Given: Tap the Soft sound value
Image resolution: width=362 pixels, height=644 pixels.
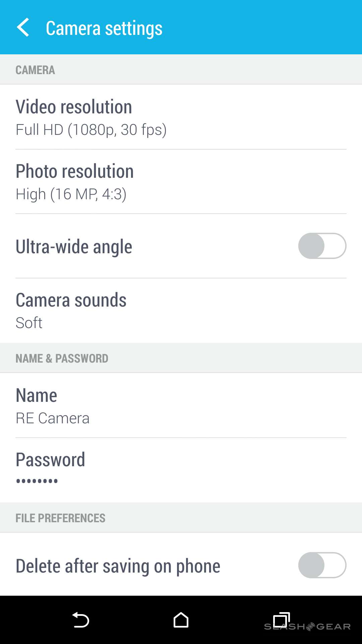Looking at the screenshot, I should coord(29,323).
